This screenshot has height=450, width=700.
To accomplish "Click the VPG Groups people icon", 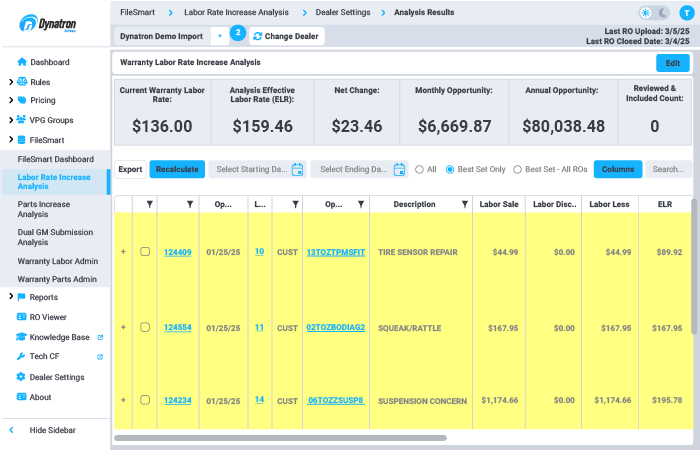I will point(21,120).
